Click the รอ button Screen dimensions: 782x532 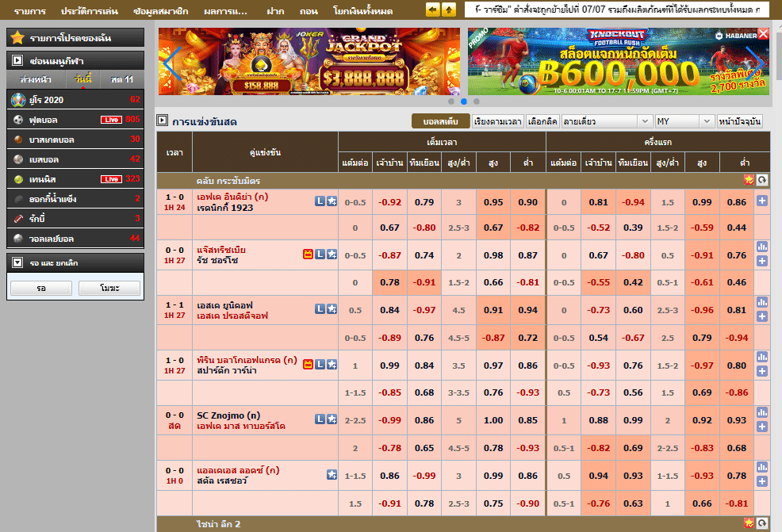coord(41,288)
